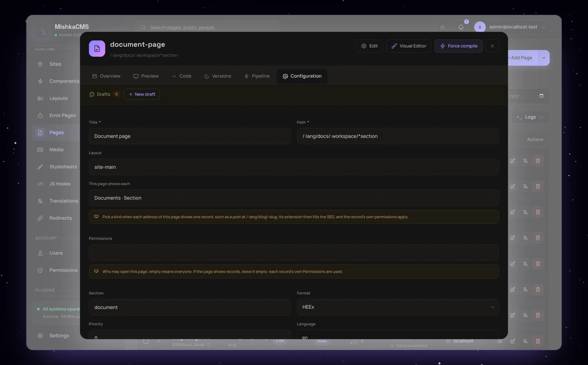The image size is (588, 365).
Task: Click the empty Permissions field
Action: click(294, 253)
